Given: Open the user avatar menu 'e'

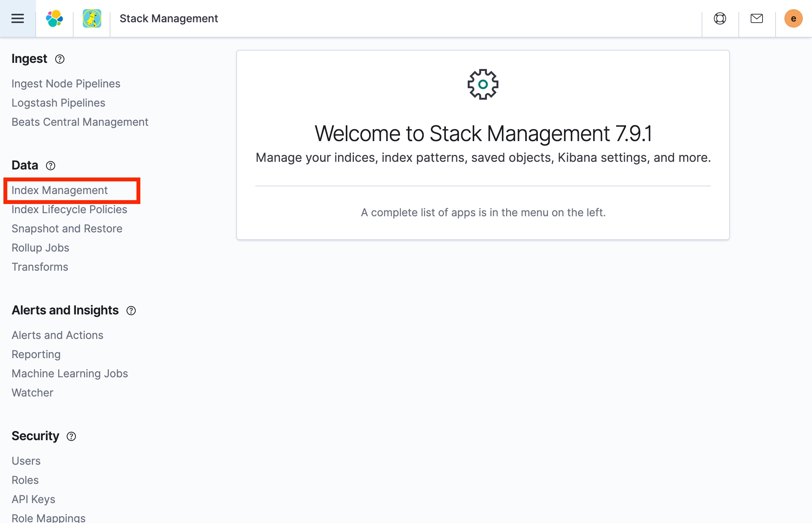Looking at the screenshot, I should click(793, 18).
